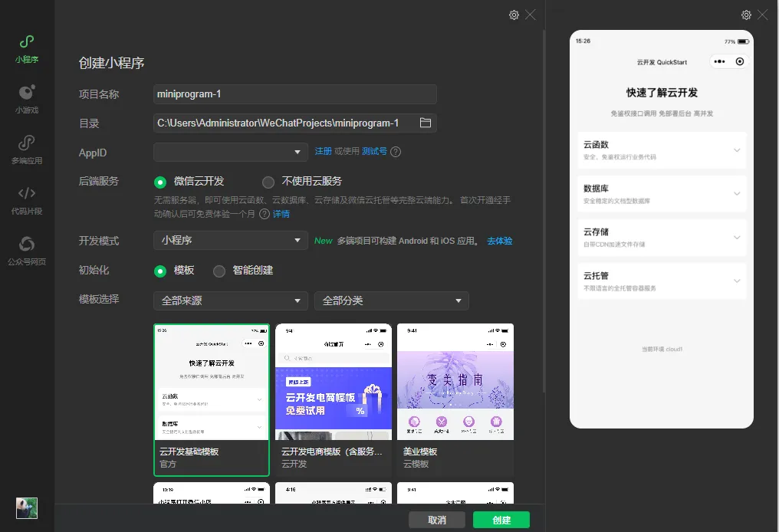Viewport: 779px width, 532px height.
Task: Click the green 创建 button
Action: click(501, 520)
